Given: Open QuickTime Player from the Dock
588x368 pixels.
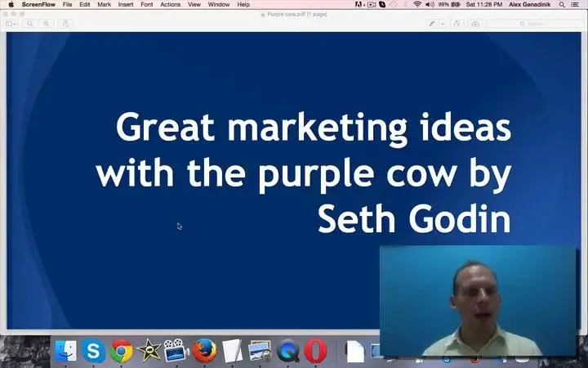Looking at the screenshot, I should point(287,352).
